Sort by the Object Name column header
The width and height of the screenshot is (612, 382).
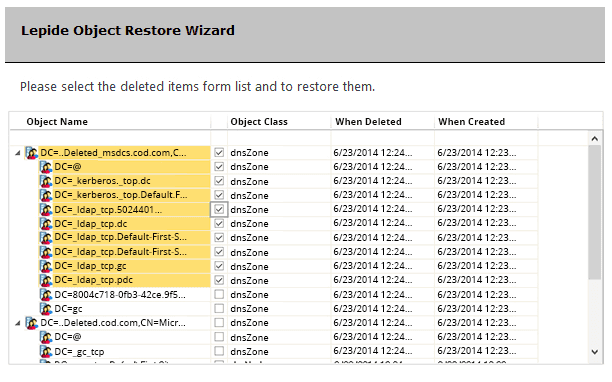(57, 122)
